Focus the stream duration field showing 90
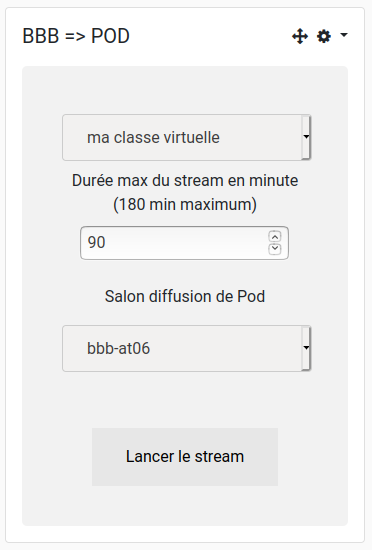This screenshot has width=372, height=550. pos(184,243)
